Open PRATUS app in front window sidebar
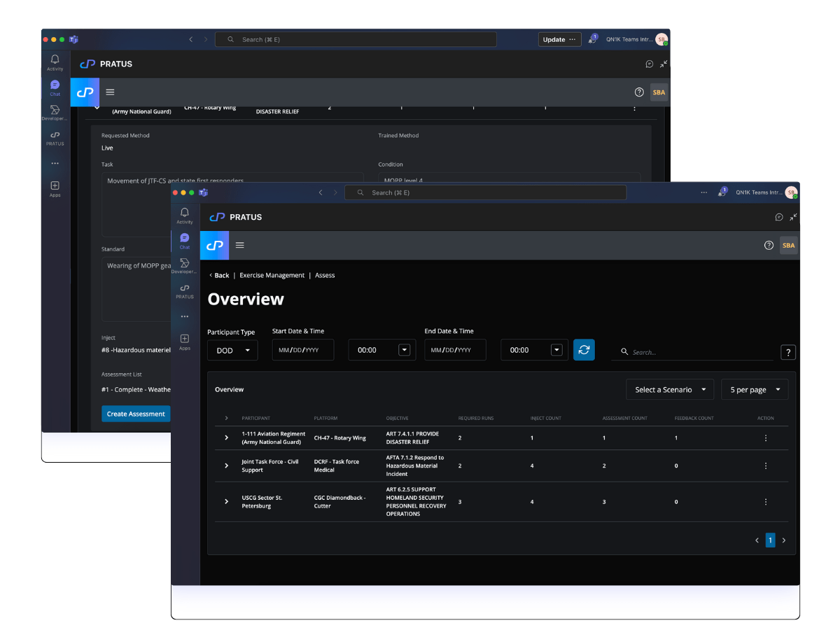 click(x=185, y=291)
